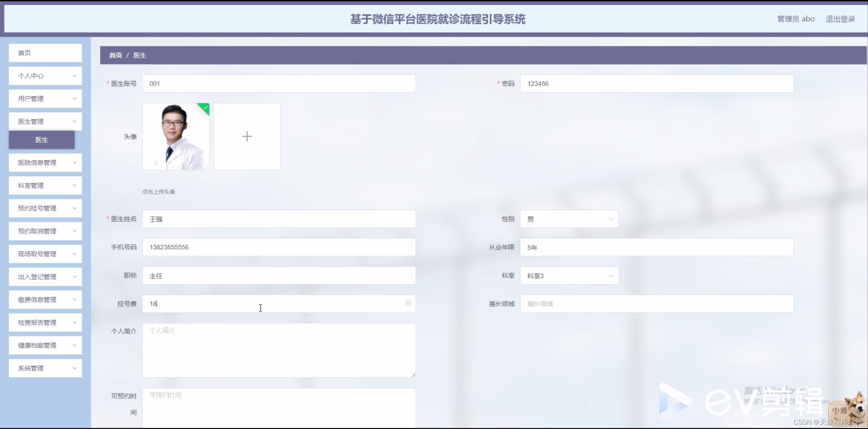Click 首页 in the breadcrumb
The height and width of the screenshot is (429, 868).
(115, 55)
